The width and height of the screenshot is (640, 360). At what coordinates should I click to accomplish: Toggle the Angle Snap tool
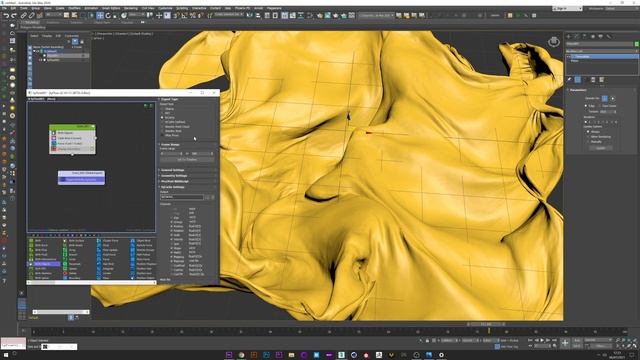click(184, 16)
